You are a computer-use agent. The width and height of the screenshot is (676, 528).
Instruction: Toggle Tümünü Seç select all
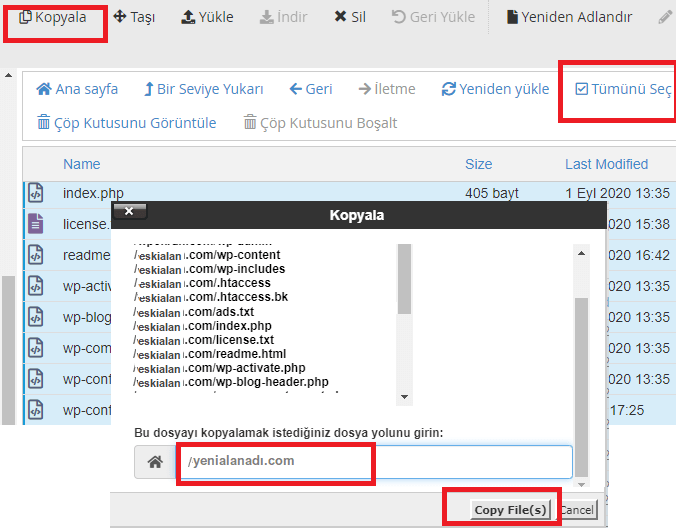[623, 89]
